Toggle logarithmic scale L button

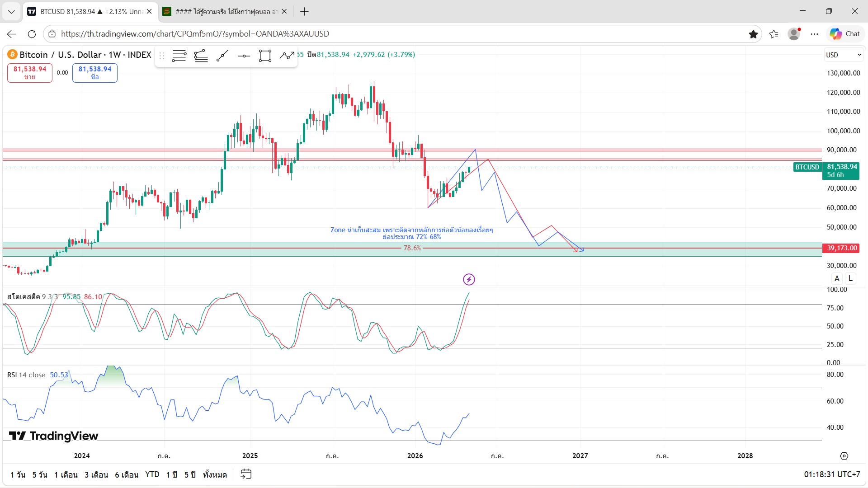850,278
